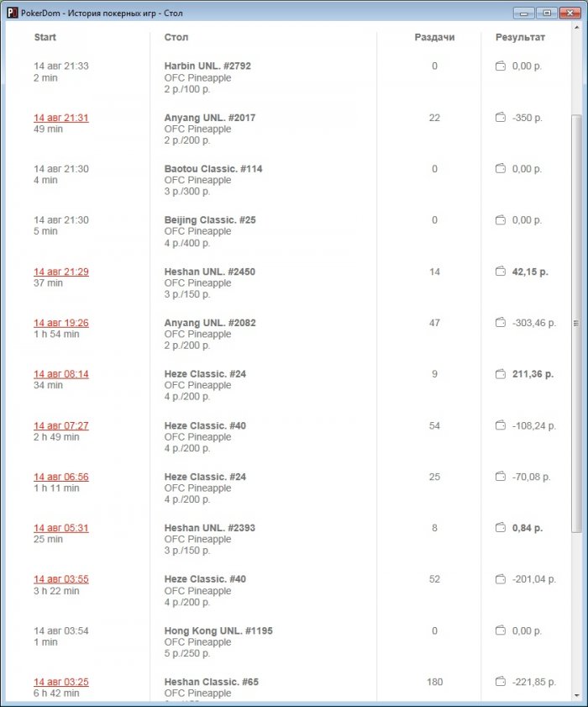The width and height of the screenshot is (588, 707).
Task: Click the PokerDom logo in the title bar
Action: 13,13
